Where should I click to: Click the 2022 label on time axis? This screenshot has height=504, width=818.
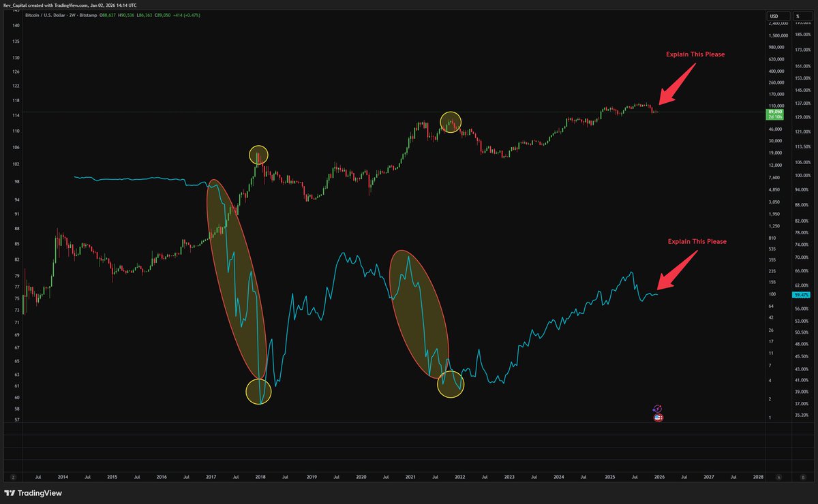(x=460, y=477)
